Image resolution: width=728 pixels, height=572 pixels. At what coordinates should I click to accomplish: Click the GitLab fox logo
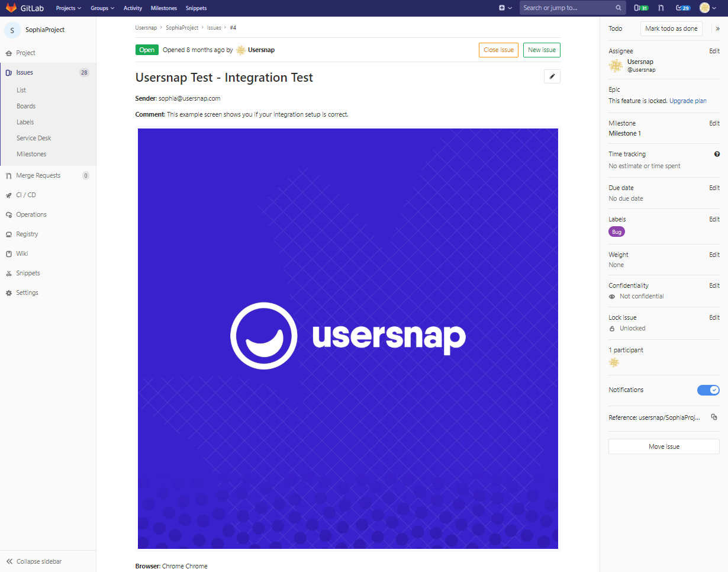[11, 8]
